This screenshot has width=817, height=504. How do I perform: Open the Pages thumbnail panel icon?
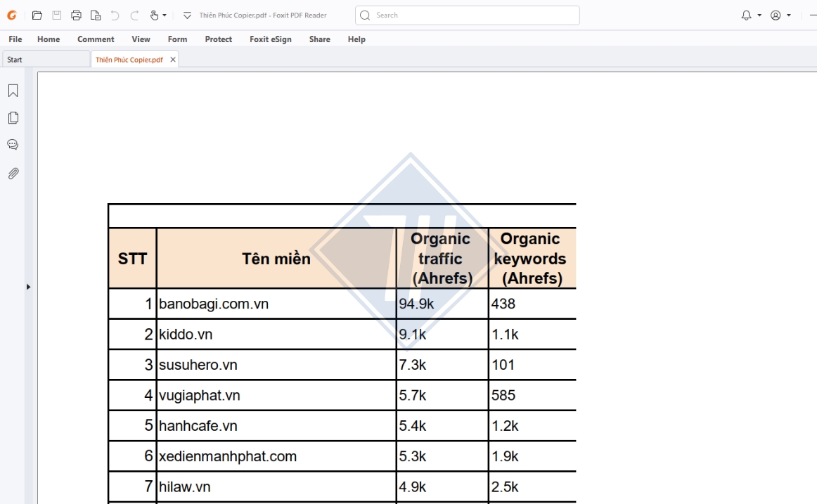point(13,118)
